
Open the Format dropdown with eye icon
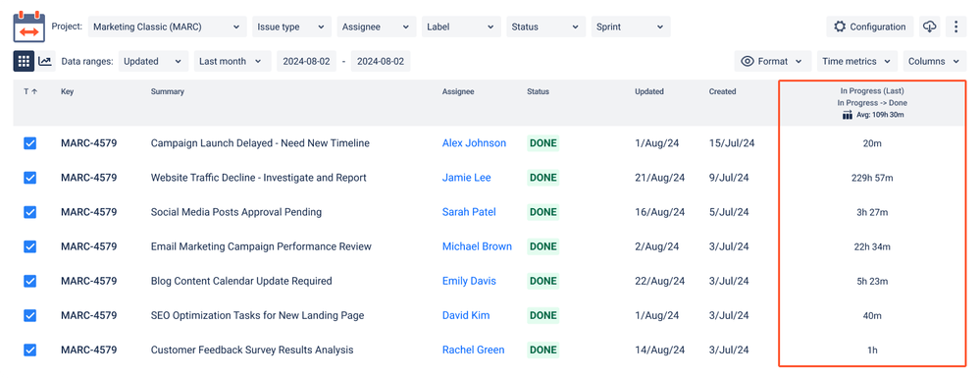tap(772, 61)
